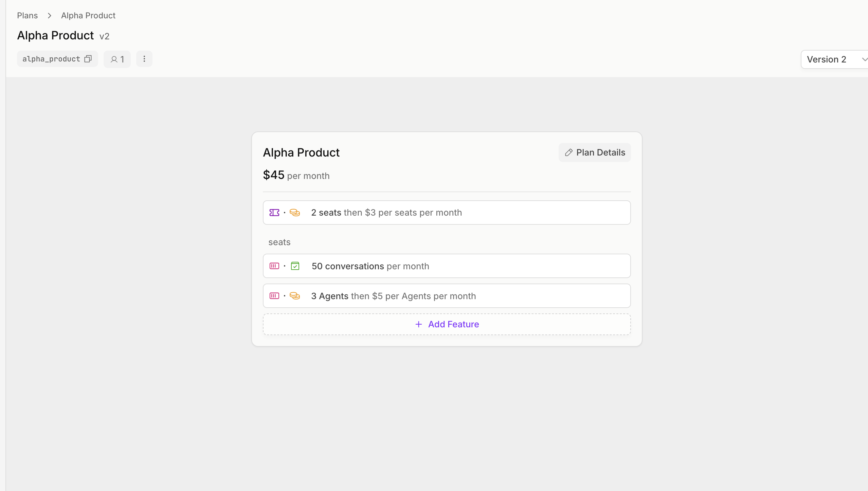
Task: Click the coins icon on Agents row
Action: click(x=295, y=296)
